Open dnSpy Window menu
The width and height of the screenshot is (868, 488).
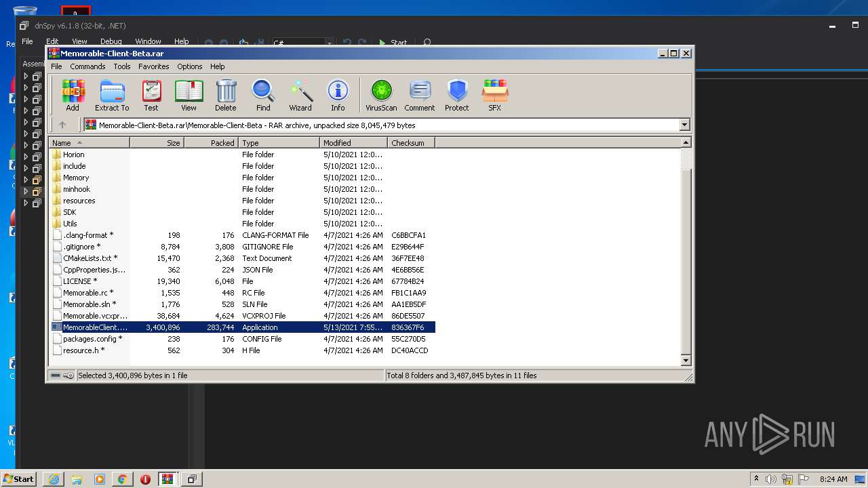pos(148,41)
